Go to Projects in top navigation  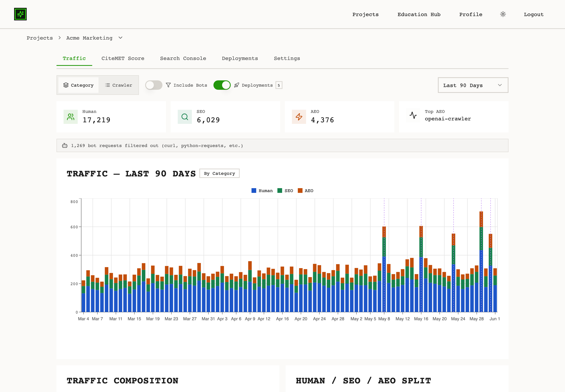coord(366,14)
